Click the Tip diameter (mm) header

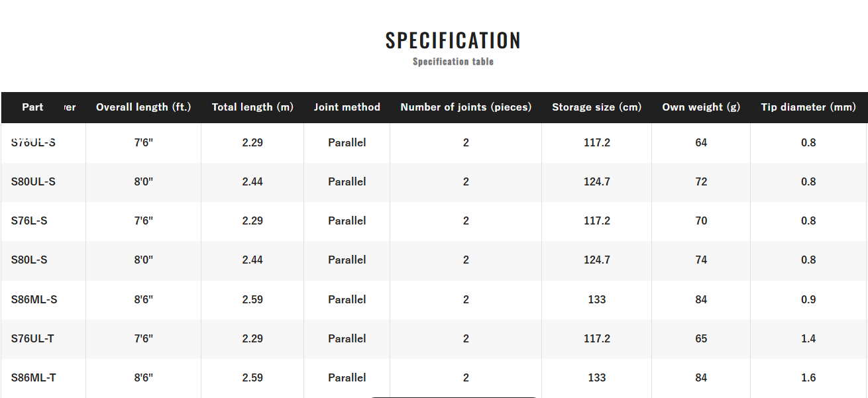[x=808, y=107]
